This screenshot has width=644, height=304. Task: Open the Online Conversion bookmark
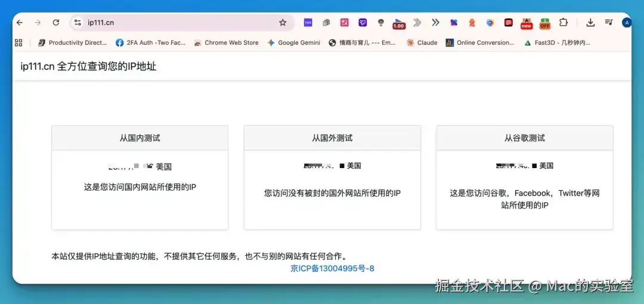tap(480, 42)
